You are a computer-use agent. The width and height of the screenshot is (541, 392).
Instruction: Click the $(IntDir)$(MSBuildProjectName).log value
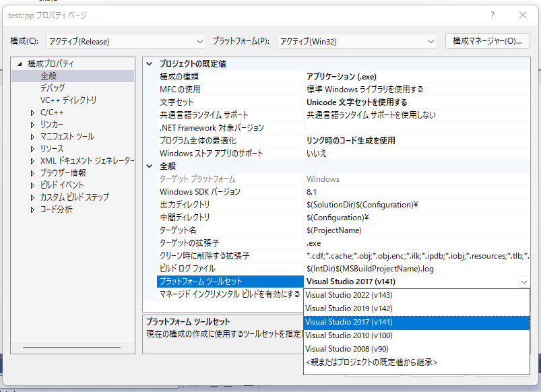point(417,269)
